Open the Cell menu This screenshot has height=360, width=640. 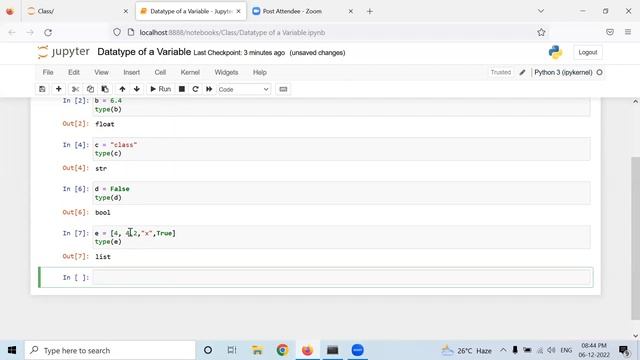coord(160,72)
